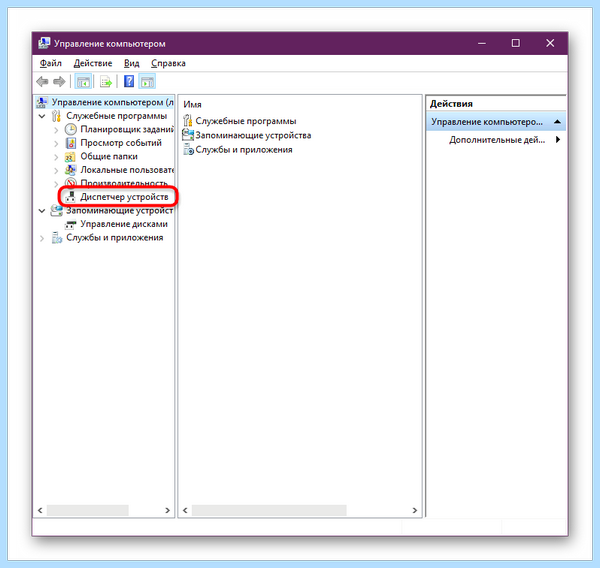This screenshot has height=568, width=600.
Task: Expand the Службы и приложения tree node
Action: 42,238
